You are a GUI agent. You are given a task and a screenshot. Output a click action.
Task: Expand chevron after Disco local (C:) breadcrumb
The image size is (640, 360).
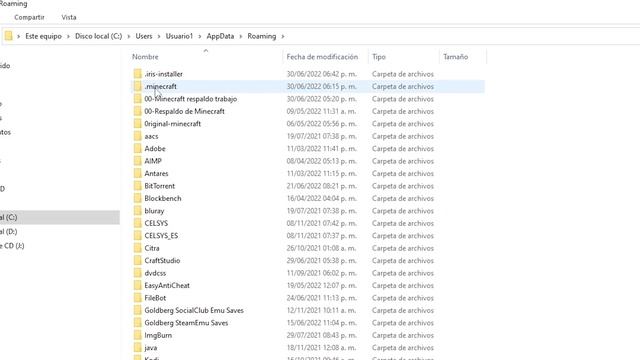click(x=129, y=36)
